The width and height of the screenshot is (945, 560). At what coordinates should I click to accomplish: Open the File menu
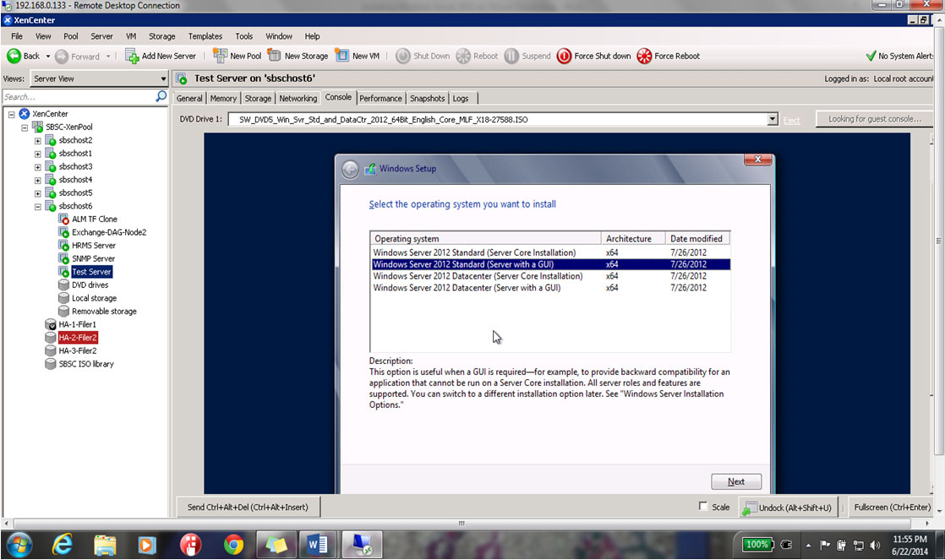(17, 36)
